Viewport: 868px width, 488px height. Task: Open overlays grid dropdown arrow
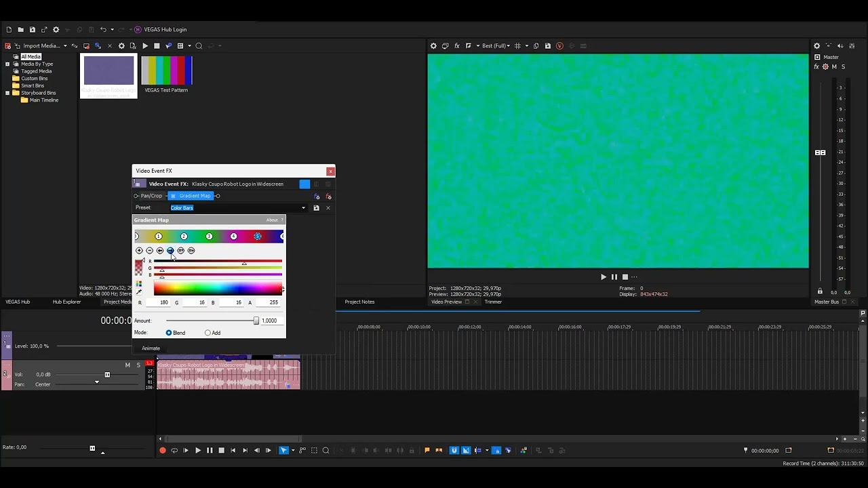(x=526, y=46)
